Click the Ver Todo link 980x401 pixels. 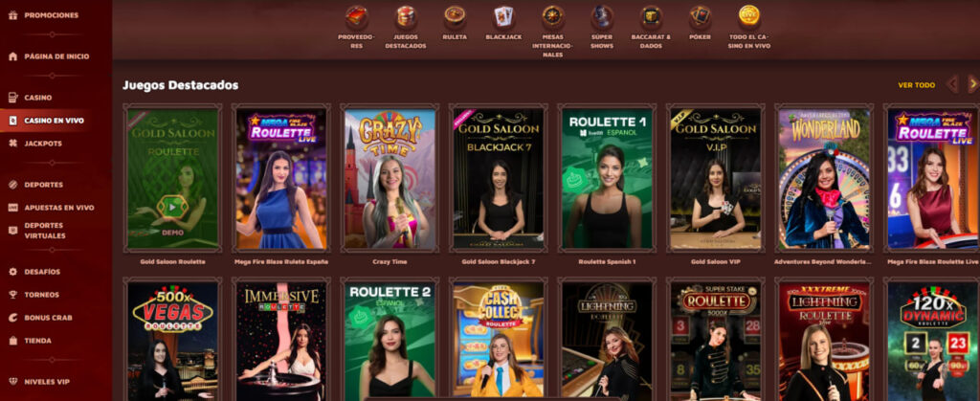tap(916, 85)
